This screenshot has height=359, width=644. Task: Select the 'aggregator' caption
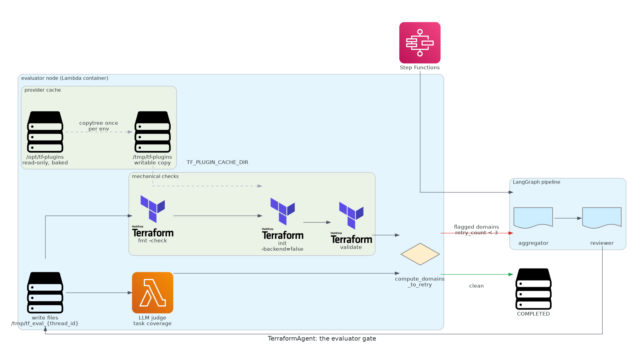tap(533, 243)
